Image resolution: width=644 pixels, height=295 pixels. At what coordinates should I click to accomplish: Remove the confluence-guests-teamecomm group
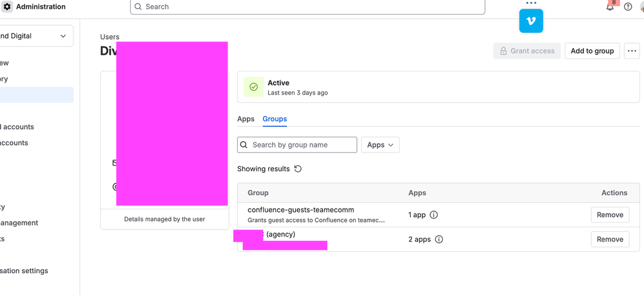pyautogui.click(x=610, y=214)
